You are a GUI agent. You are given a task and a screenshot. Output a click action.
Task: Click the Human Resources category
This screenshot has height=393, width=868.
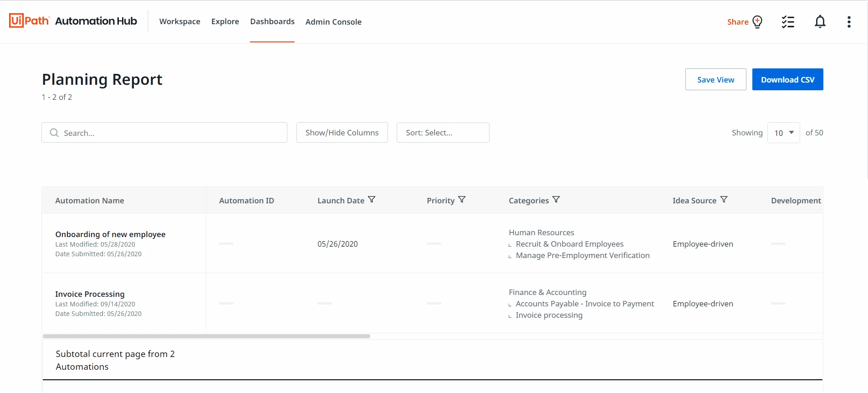point(541,233)
